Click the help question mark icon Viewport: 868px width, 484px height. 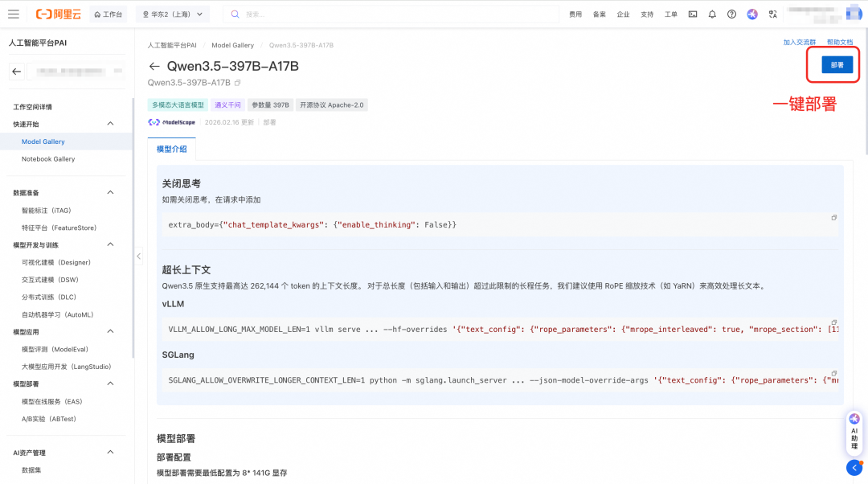(x=731, y=14)
